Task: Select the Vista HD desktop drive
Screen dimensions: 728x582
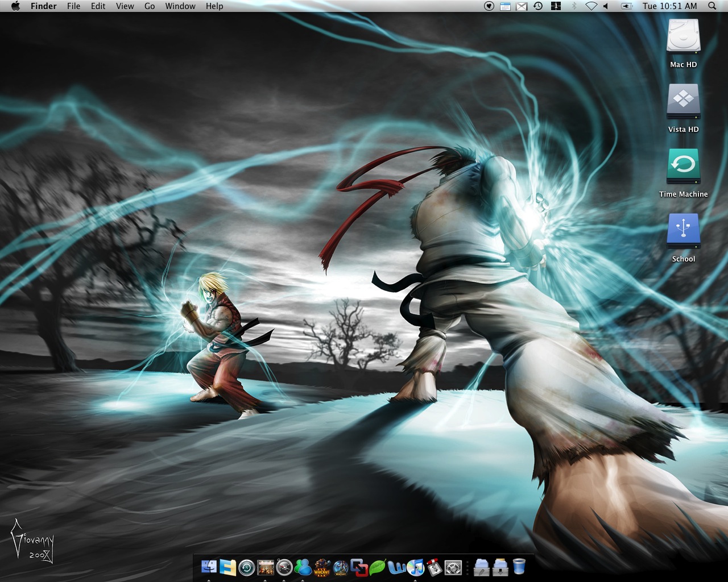Action: [683, 102]
